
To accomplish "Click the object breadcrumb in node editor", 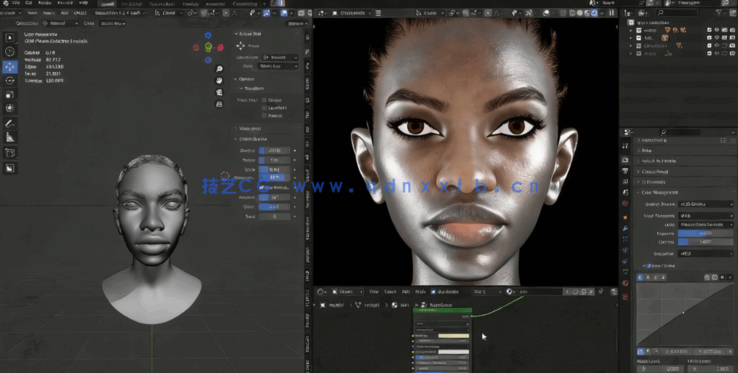I will (332, 305).
